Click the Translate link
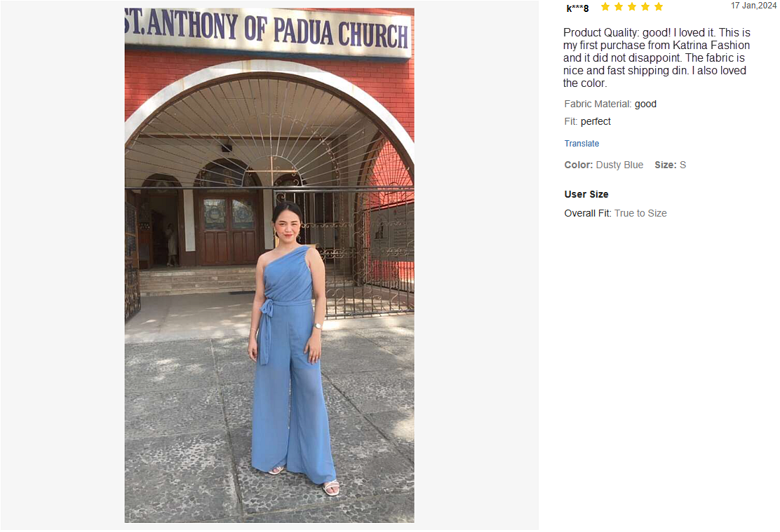780x532 pixels. [581, 143]
